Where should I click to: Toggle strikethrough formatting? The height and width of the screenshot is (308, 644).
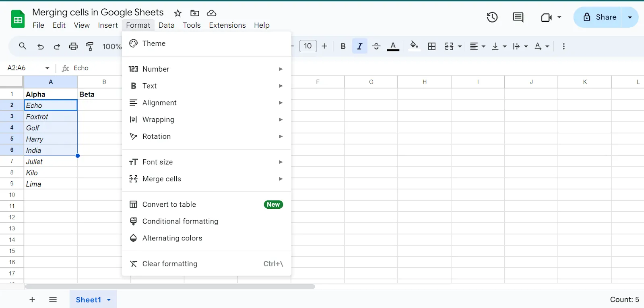pyautogui.click(x=376, y=46)
